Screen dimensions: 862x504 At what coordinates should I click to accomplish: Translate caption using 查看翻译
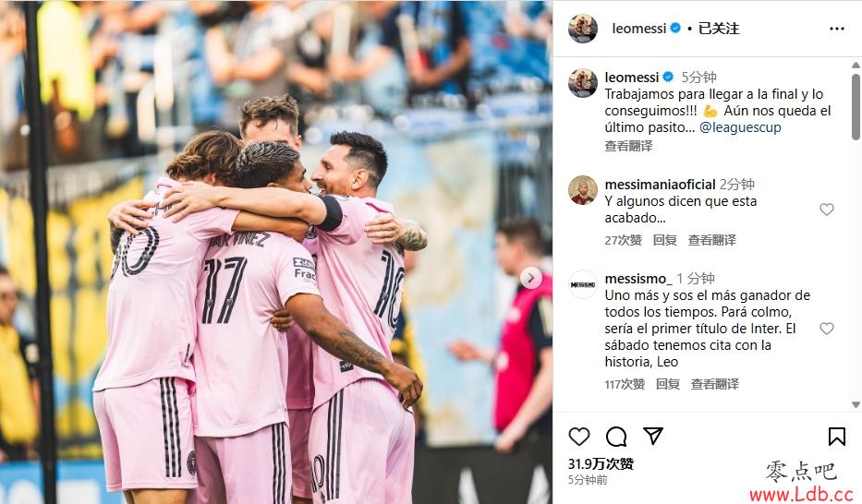(628, 146)
